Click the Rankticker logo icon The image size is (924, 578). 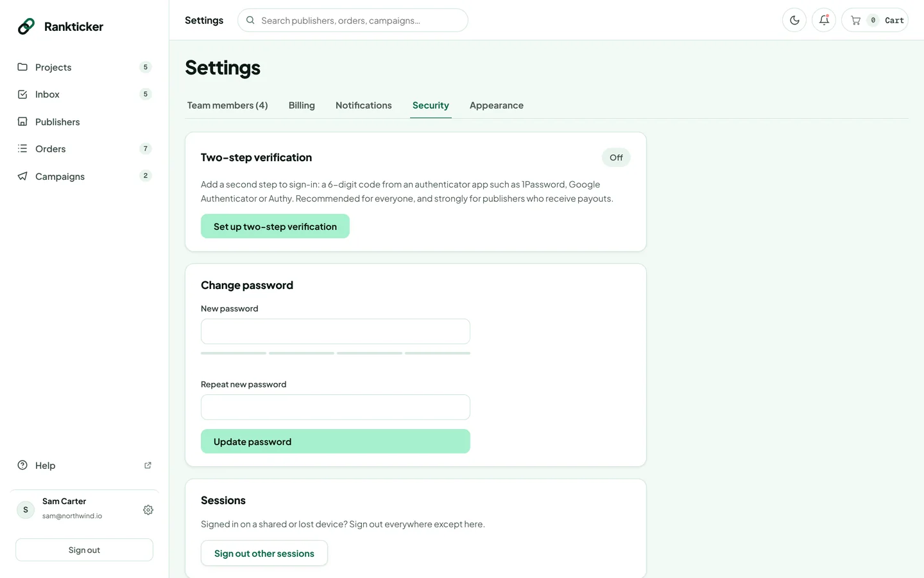(26, 26)
